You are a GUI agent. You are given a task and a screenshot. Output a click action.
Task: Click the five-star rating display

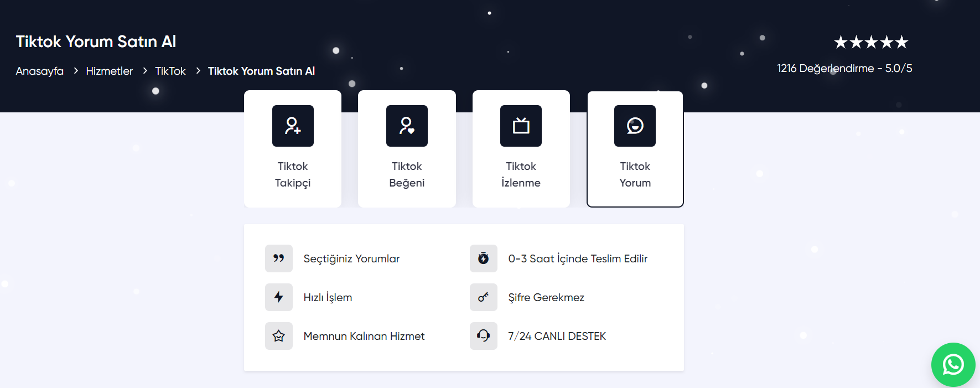[x=871, y=42]
